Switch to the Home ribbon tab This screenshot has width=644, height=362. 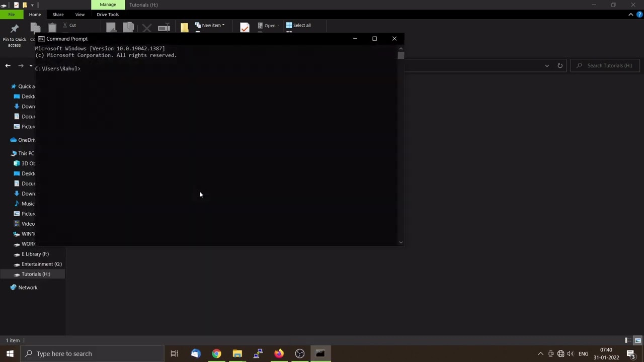(x=35, y=15)
